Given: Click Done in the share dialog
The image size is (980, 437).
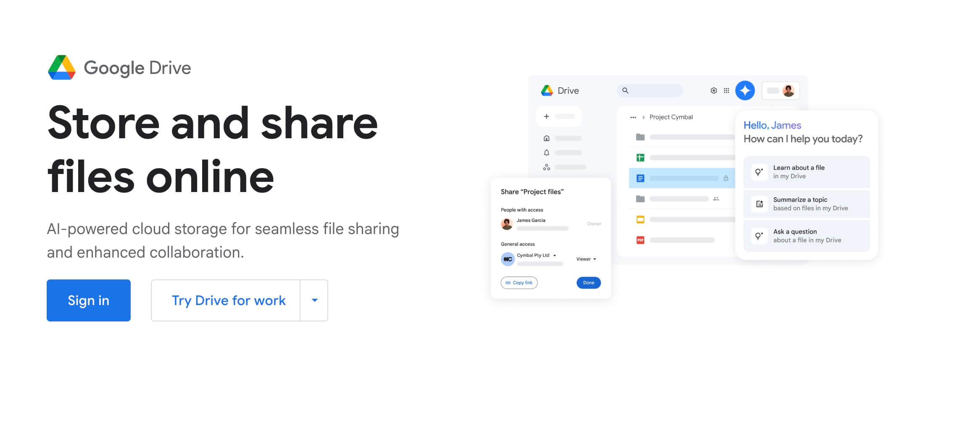Looking at the screenshot, I should pyautogui.click(x=588, y=283).
